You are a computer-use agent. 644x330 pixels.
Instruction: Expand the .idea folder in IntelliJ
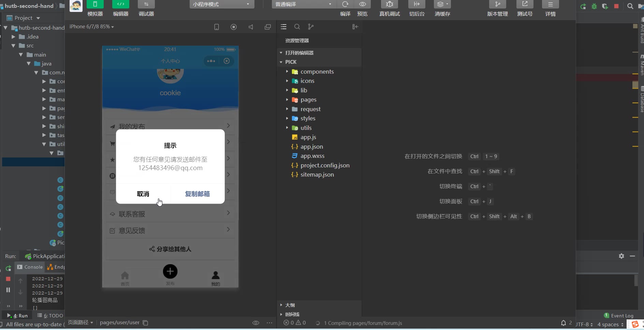13,37
